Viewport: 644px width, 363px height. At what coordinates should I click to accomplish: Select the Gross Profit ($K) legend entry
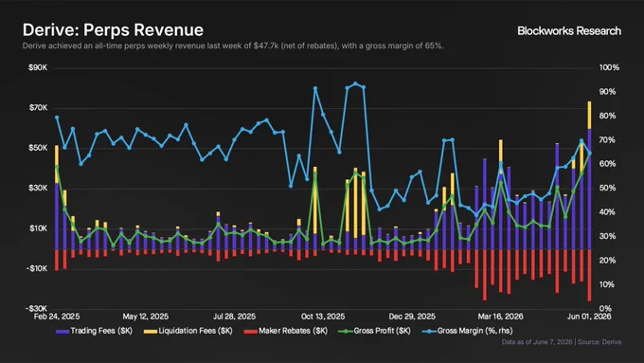[x=374, y=331]
